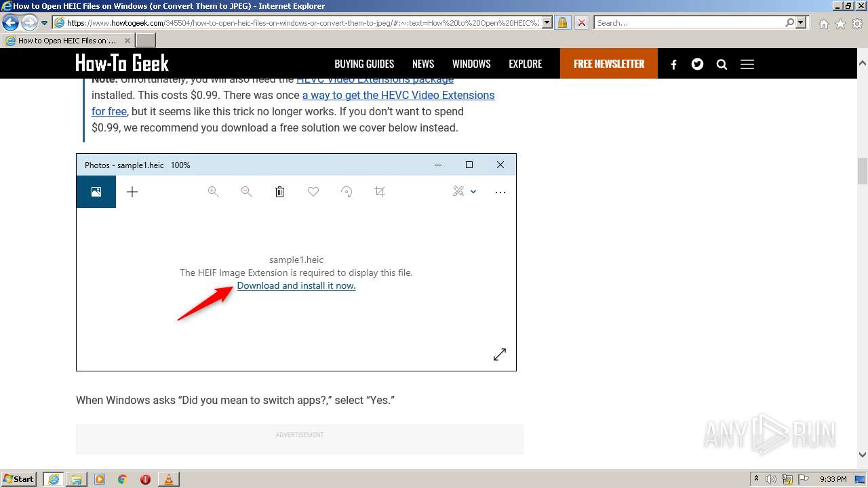Launch Windows Media Player from taskbar
This screenshot has width=868, height=488.
coord(100,479)
